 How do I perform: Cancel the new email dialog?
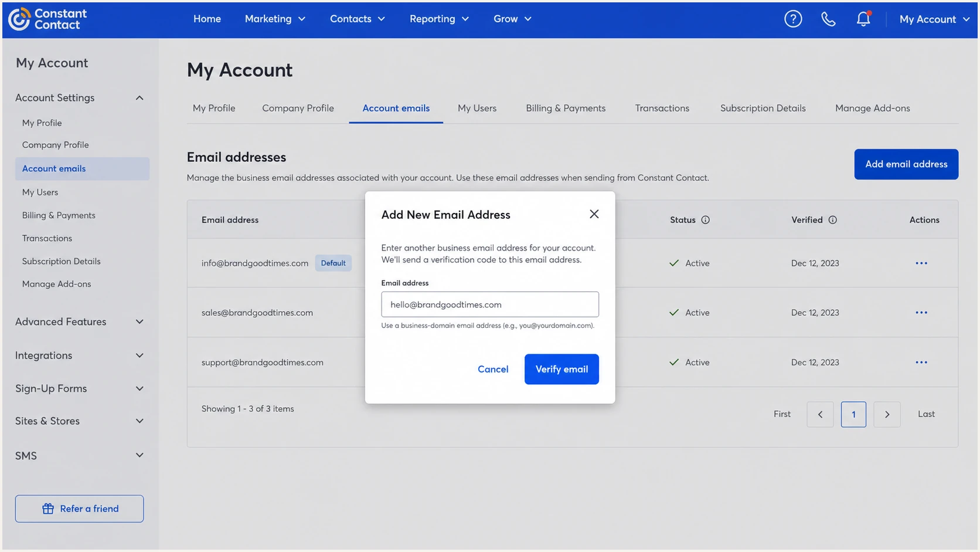[x=493, y=369]
